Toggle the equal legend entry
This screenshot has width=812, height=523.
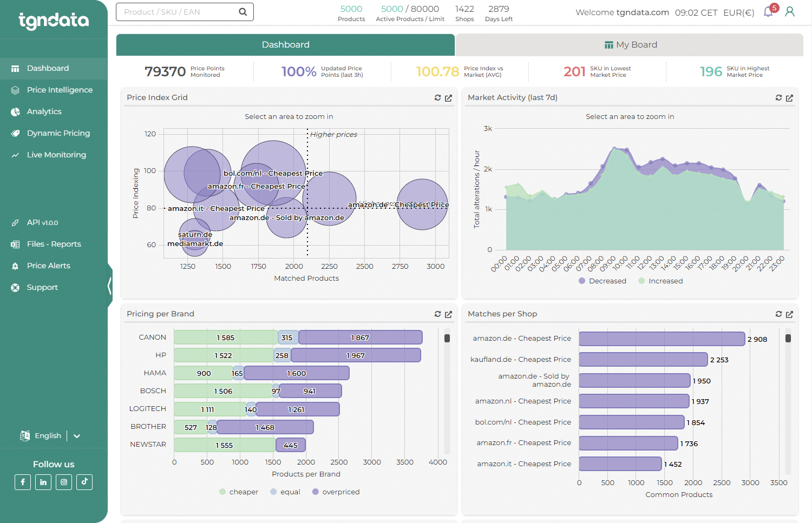point(285,492)
